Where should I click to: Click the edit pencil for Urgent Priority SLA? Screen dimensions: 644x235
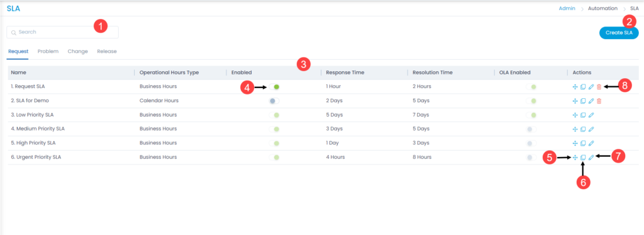(591, 158)
